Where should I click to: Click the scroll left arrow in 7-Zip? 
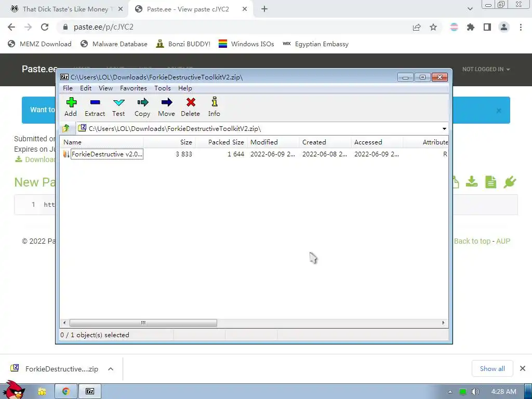coord(64,323)
